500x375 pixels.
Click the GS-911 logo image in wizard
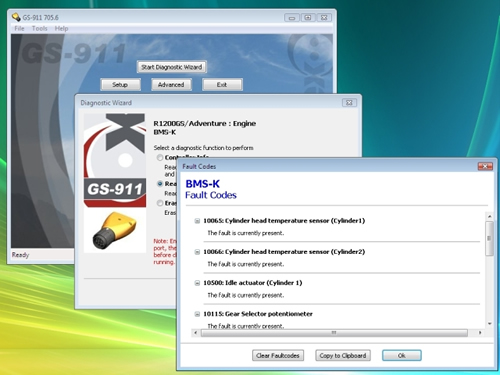point(115,160)
